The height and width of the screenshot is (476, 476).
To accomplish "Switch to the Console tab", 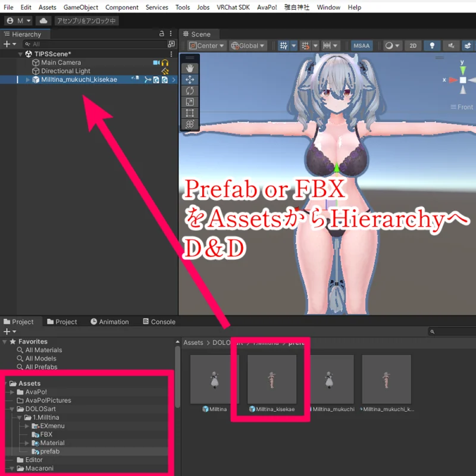I will click(x=159, y=322).
